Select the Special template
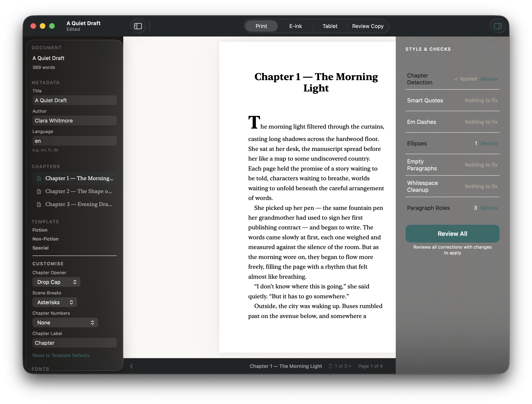Screen dimensions: 532x404 tap(40, 248)
